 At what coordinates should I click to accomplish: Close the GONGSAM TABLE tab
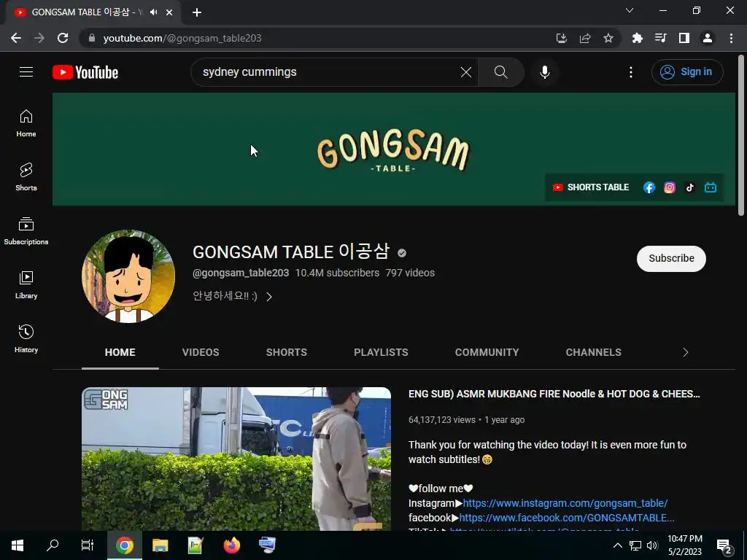coord(169,12)
